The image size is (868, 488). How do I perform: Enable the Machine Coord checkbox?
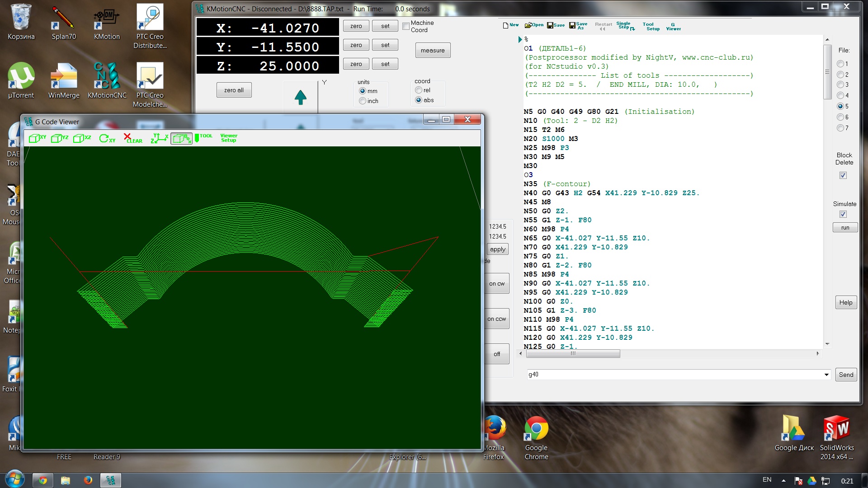406,26
